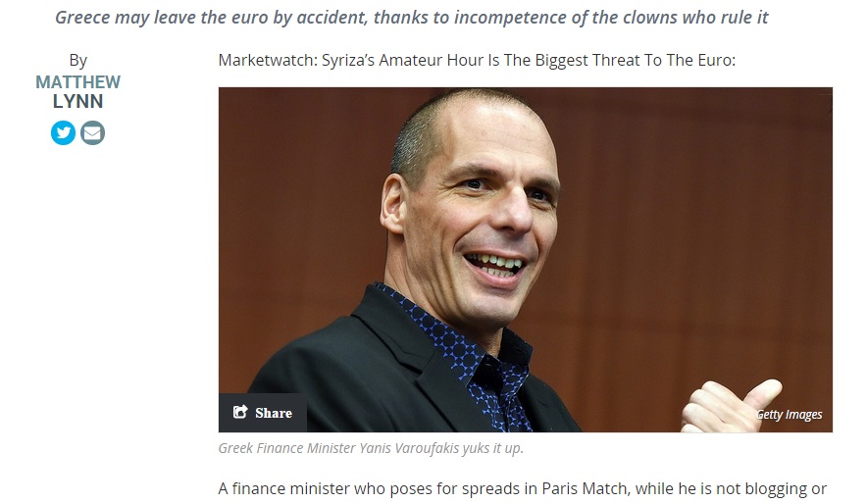Click the Share button label on image
The width and height of the screenshot is (867, 504).
(274, 413)
